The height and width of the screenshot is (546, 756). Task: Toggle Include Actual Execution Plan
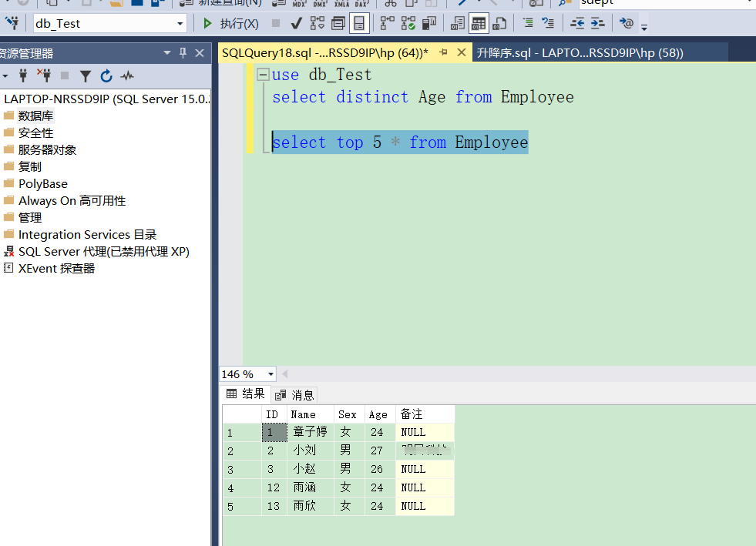pyautogui.click(x=387, y=23)
